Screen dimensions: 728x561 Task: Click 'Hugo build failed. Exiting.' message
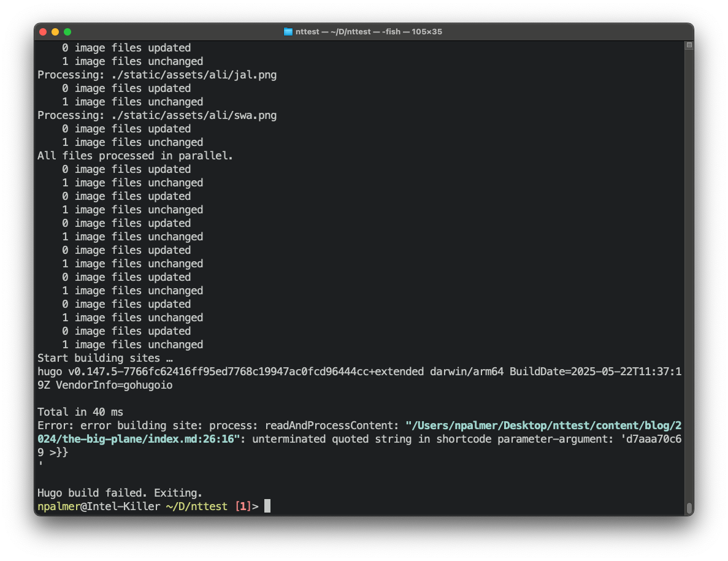coord(120,493)
